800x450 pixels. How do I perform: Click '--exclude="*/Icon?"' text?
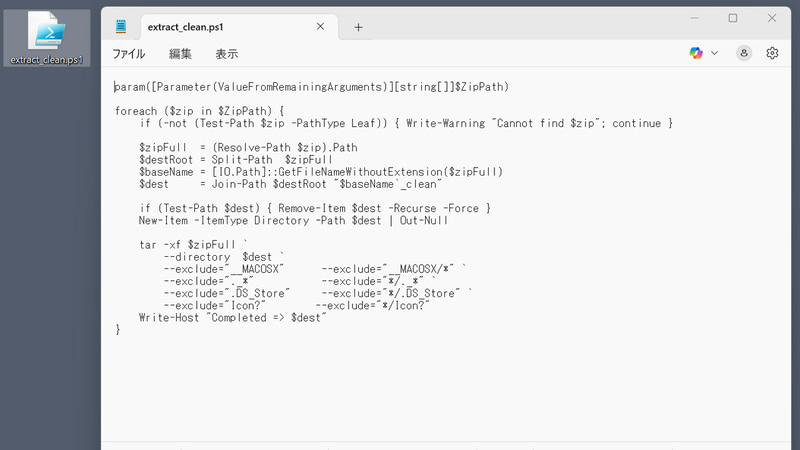(372, 306)
